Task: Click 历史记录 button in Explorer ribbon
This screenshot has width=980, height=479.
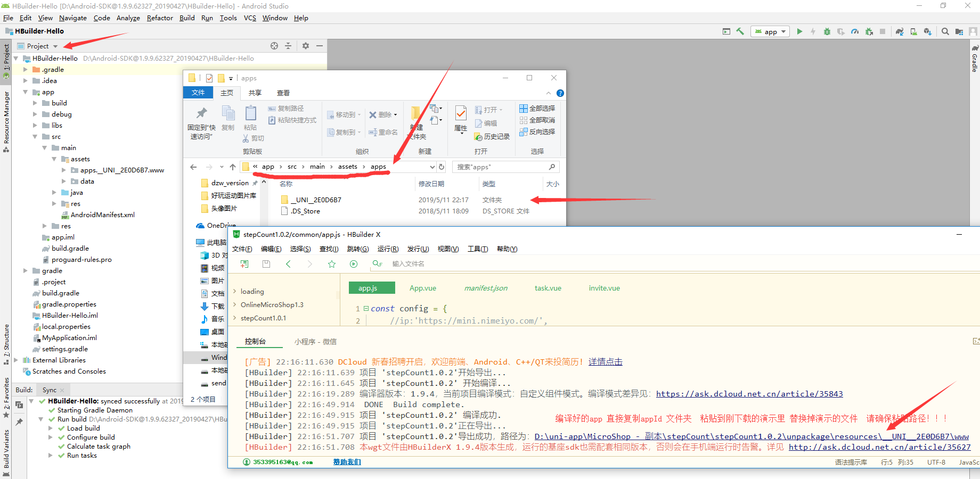Action: pos(492,137)
